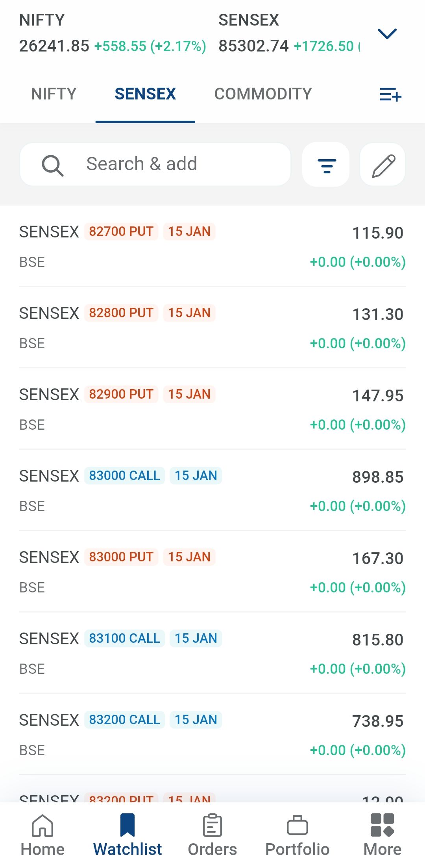Image resolution: width=425 pixels, height=868 pixels.
Task: Open the Portfolio briefcase icon
Action: pos(297,825)
